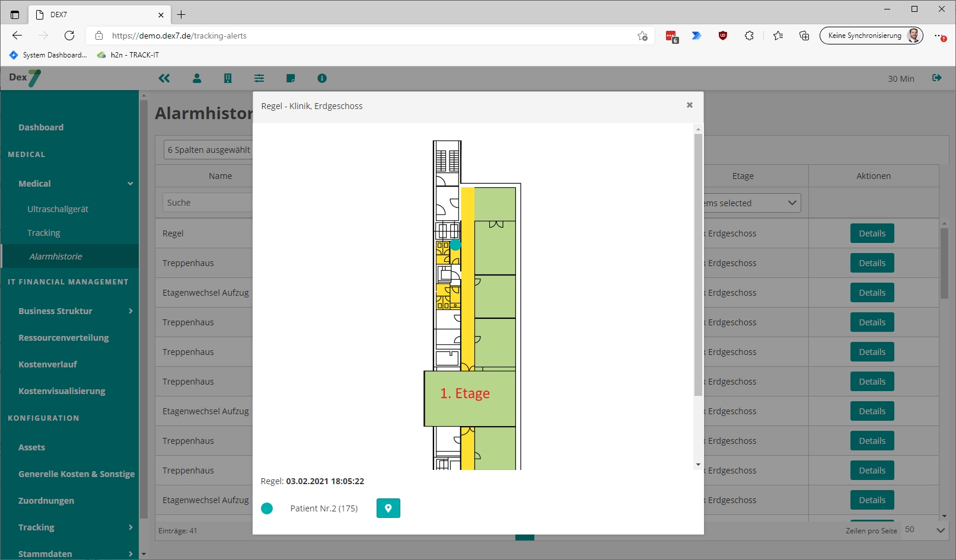The height and width of the screenshot is (560, 956).
Task: Click the Dex7 logo
Action: pos(25,78)
